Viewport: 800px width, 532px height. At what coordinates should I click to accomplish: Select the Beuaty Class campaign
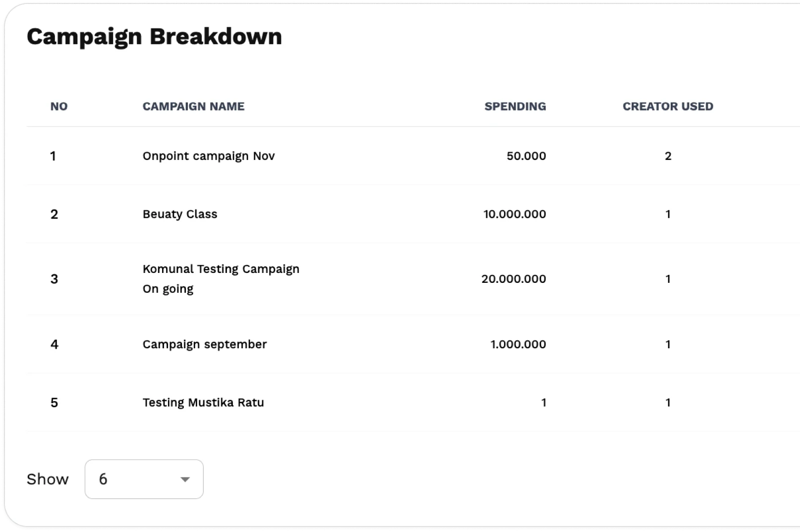(180, 214)
